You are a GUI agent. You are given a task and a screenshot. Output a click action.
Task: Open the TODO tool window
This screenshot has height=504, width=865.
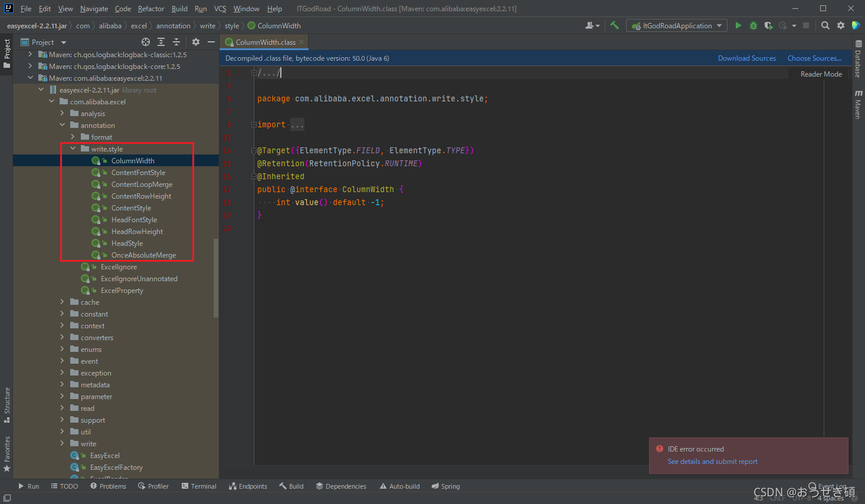(x=64, y=486)
